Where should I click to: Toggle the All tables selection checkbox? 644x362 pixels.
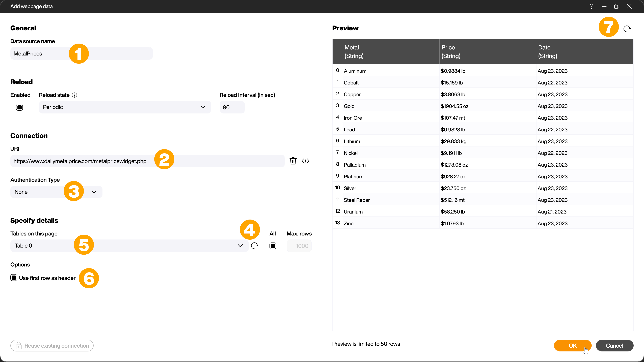(x=273, y=246)
